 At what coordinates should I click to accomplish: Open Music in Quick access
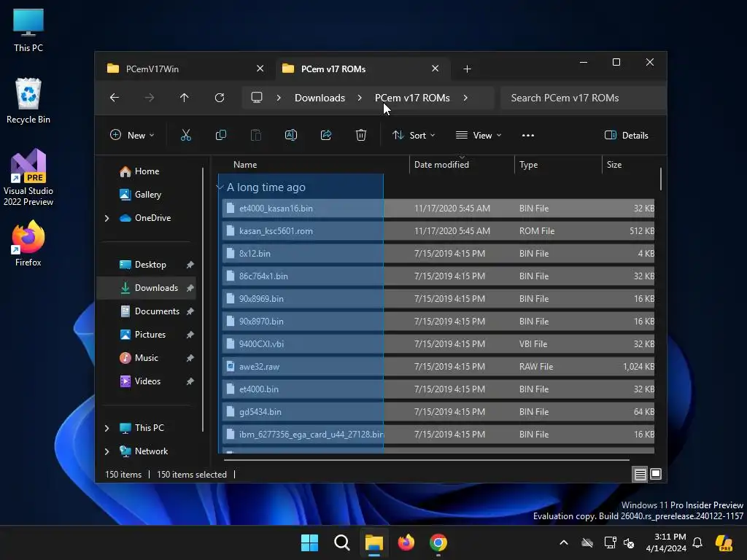click(x=146, y=358)
